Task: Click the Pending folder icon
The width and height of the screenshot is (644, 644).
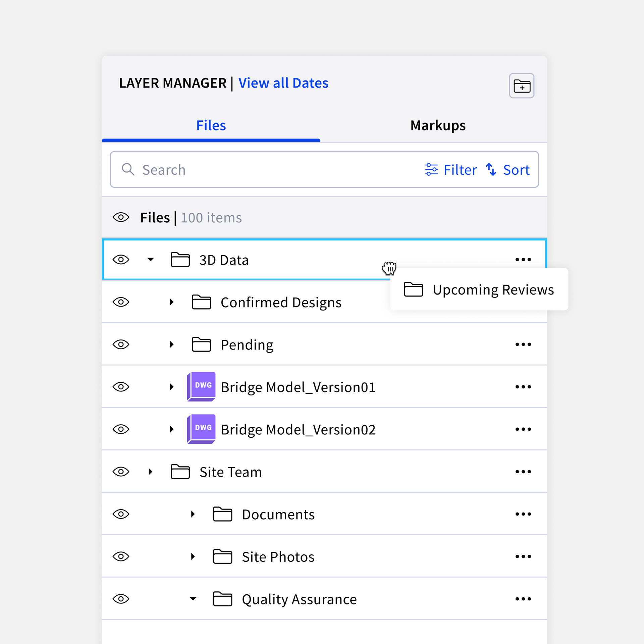Action: click(x=201, y=344)
